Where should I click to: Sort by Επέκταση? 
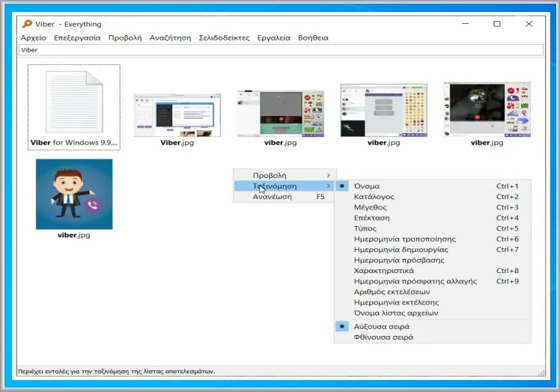[x=433, y=218]
